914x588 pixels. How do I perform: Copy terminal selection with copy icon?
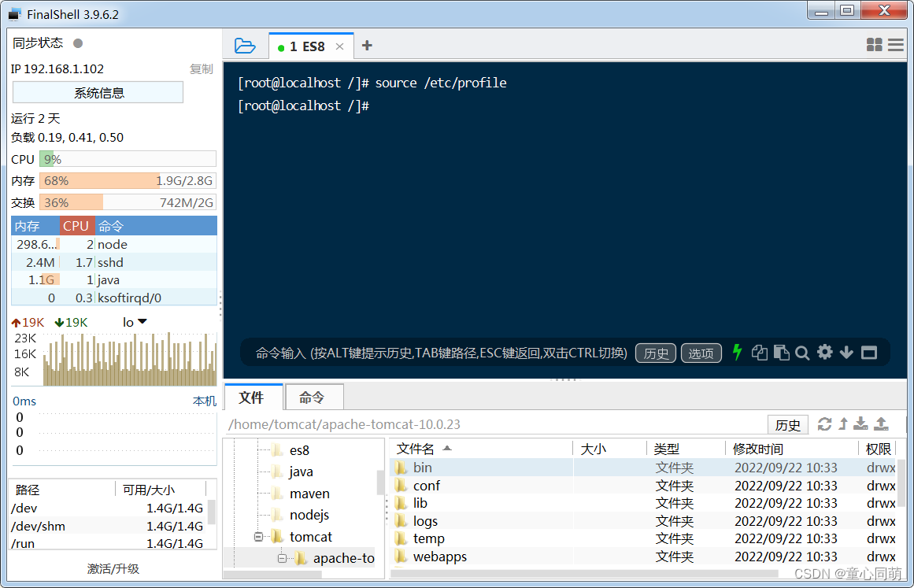pyautogui.click(x=759, y=353)
